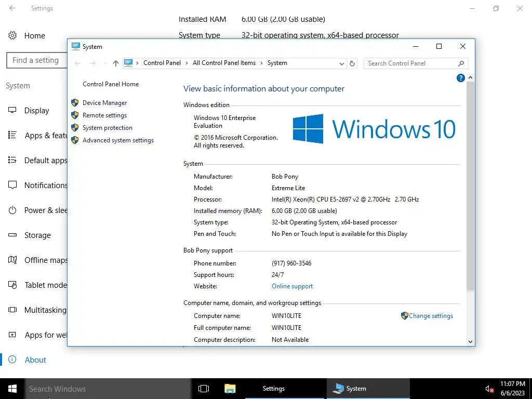Click the Bob Pony manufacturer value
Screen dimensions: 532x399
tap(285, 177)
